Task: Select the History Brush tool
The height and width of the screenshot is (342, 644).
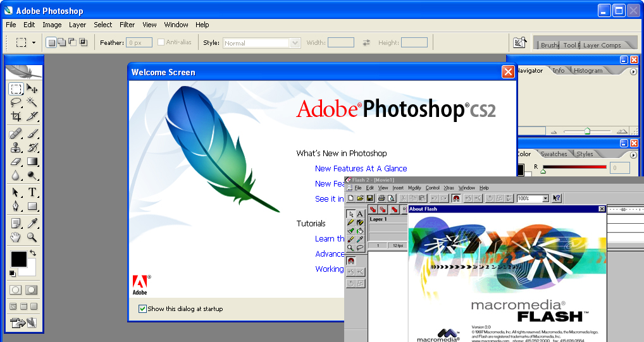Action: tap(32, 147)
